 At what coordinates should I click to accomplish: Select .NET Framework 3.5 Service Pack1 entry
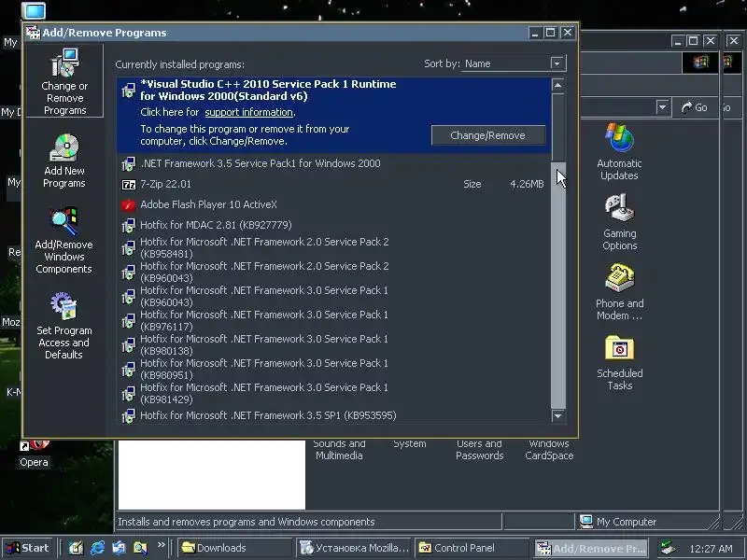click(333, 163)
